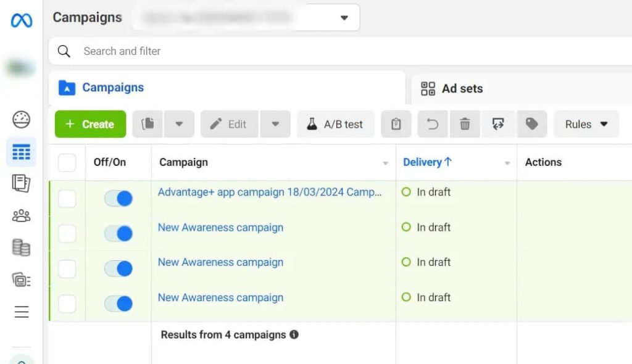The width and height of the screenshot is (632, 364).
Task: Toggle off the Advantage+ app campaign switch
Action: [x=118, y=198]
